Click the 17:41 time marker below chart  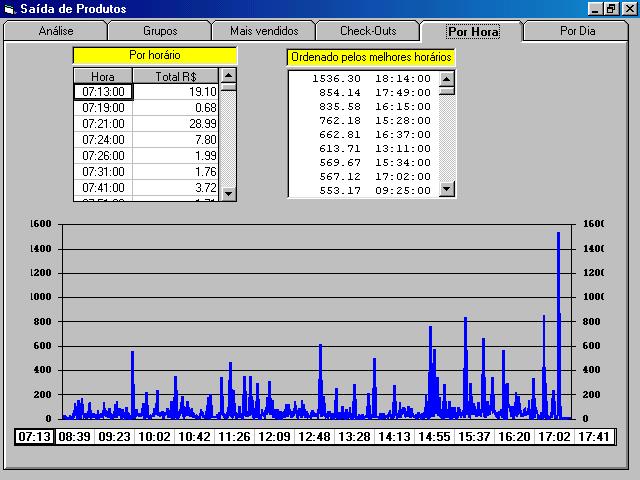coord(593,437)
